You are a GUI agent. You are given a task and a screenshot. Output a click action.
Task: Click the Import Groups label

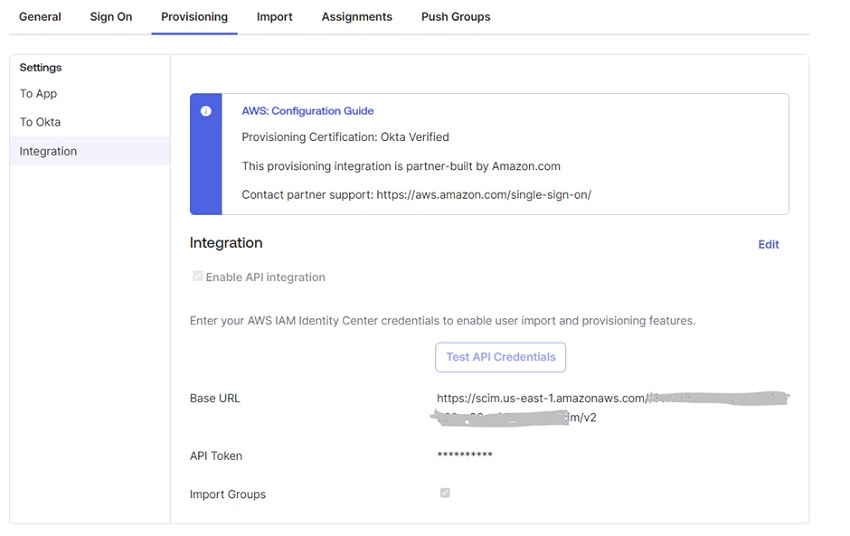tap(228, 494)
